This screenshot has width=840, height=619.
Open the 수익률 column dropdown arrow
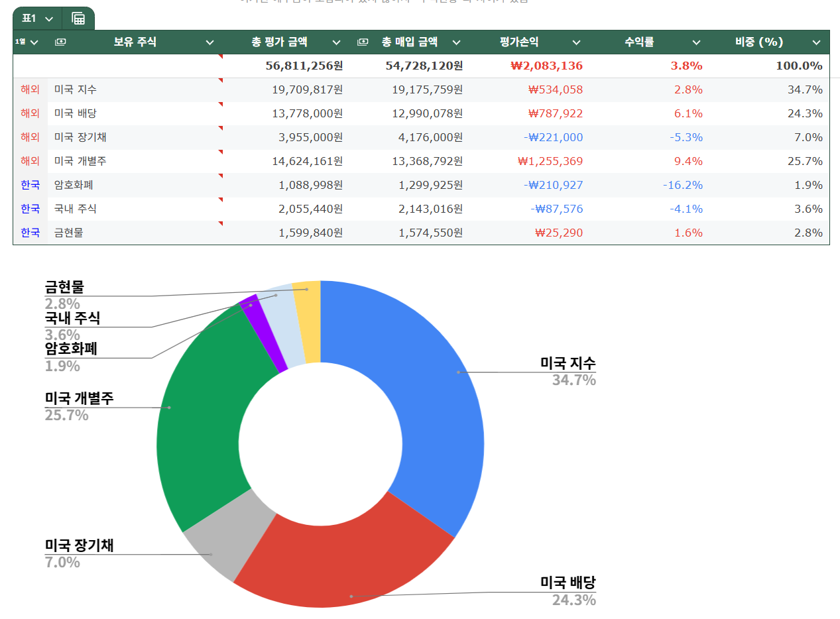(x=696, y=42)
